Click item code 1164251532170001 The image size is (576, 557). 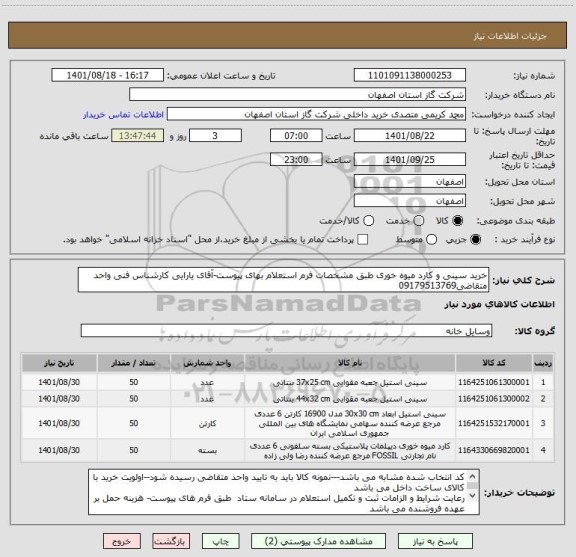pyautogui.click(x=494, y=423)
